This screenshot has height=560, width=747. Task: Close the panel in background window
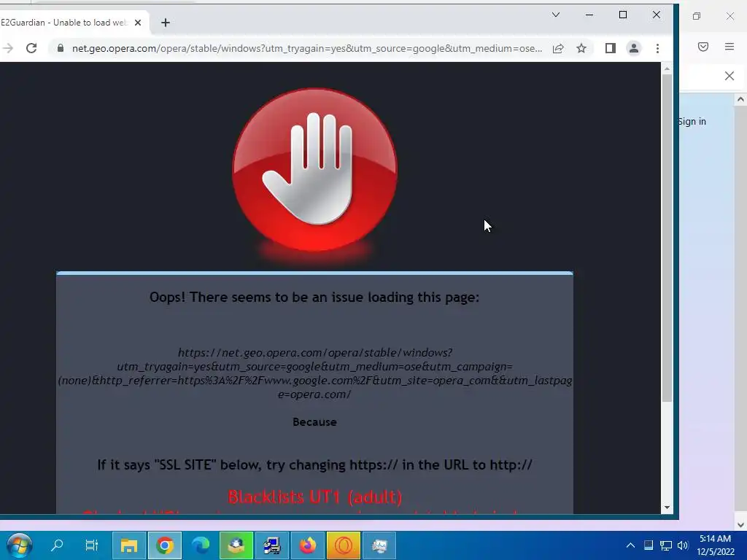729,76
